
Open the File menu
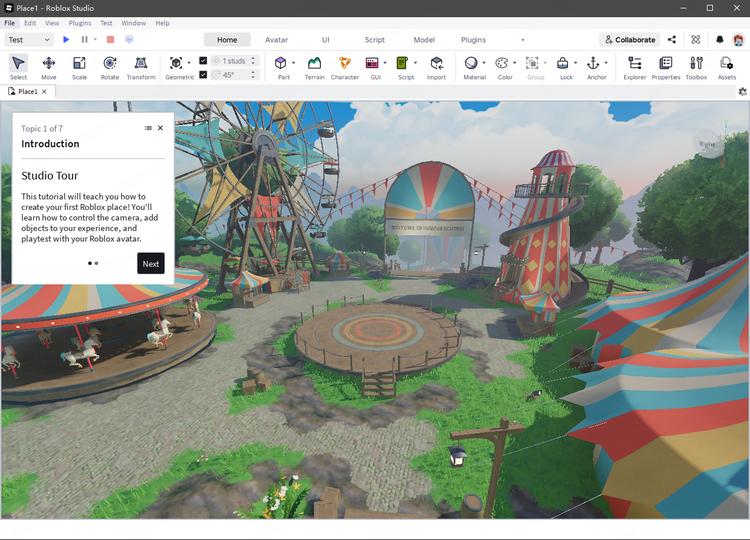point(9,23)
